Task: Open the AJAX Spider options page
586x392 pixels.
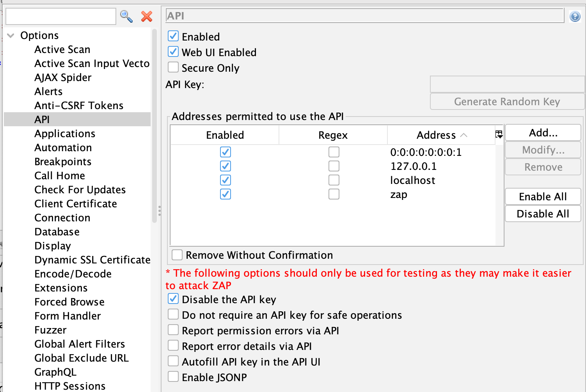Action: 62,77
